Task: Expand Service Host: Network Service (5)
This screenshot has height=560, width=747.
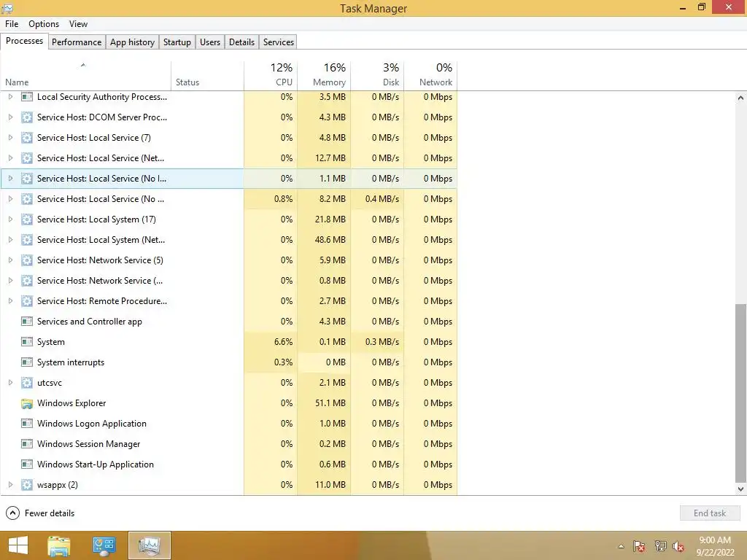Action: tap(10, 260)
